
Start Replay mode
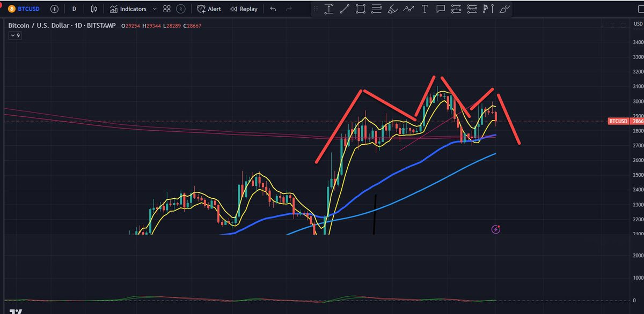[x=244, y=9]
